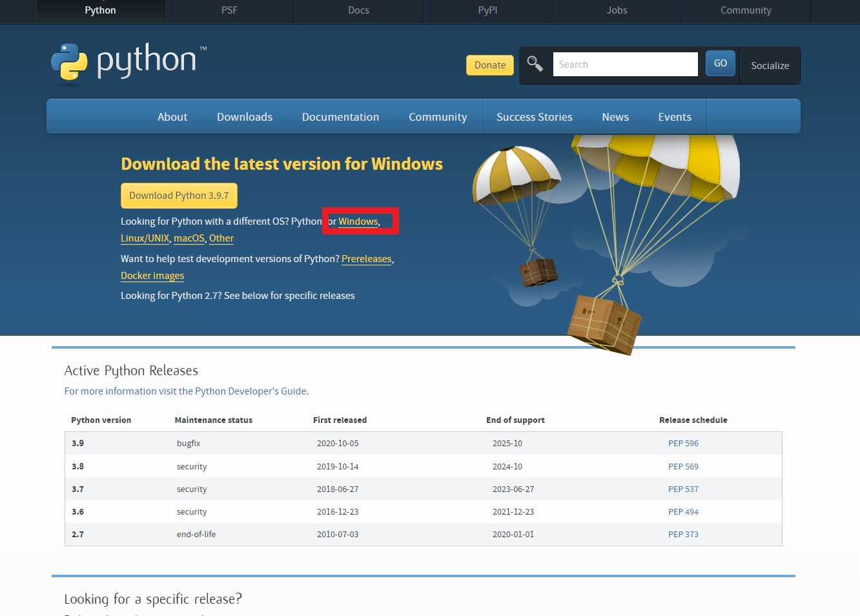Click the 3.7 version cell
Viewport: 860px width, 616px height.
tap(77, 489)
